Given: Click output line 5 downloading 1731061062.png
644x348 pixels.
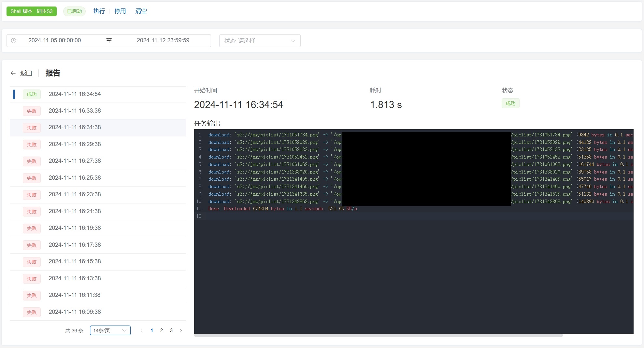Looking at the screenshot, I should 421,164.
